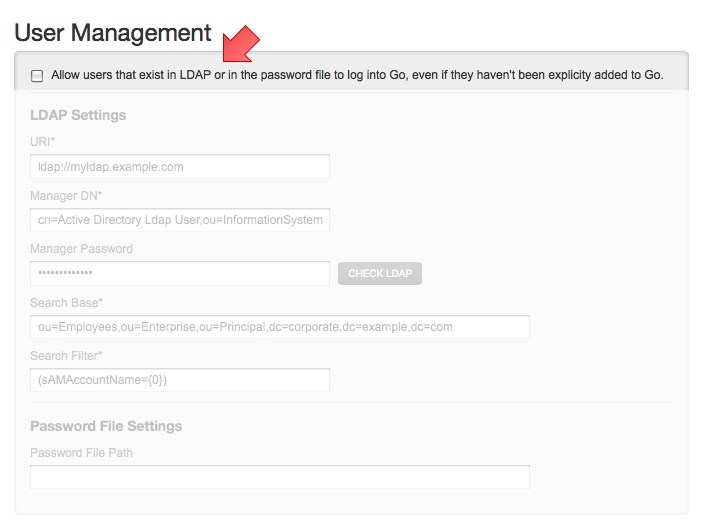Select the Manager Password field
This screenshot has height=529, width=702.
point(180,273)
